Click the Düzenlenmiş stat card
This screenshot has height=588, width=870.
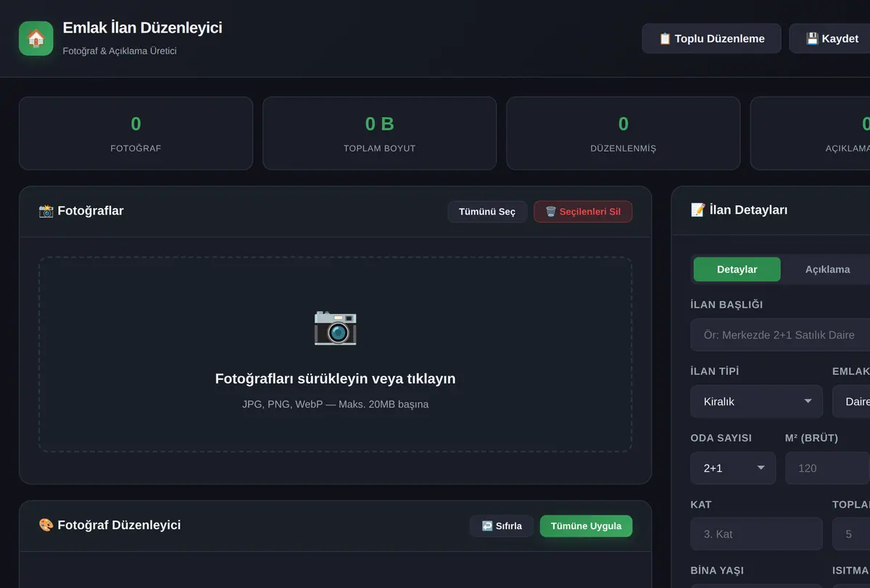[x=623, y=133]
